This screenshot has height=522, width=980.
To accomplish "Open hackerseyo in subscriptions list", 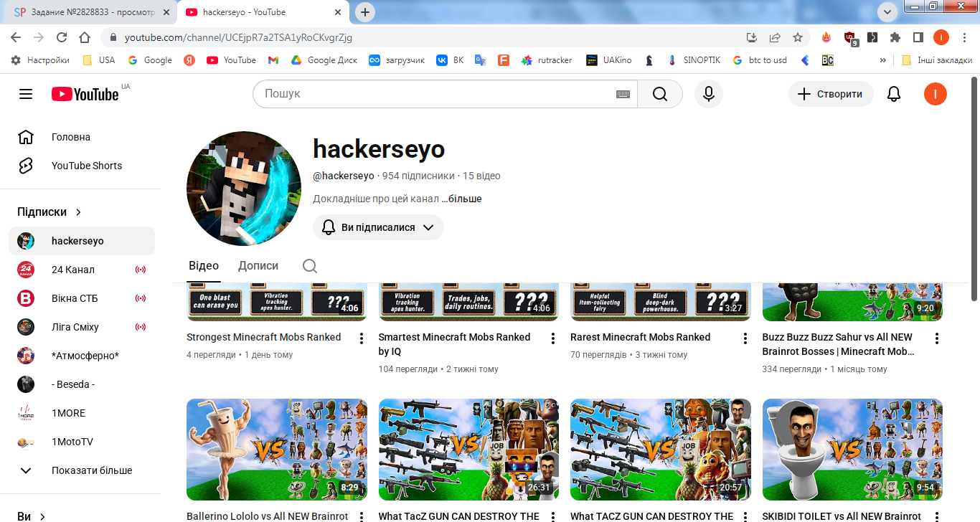I will coord(82,241).
